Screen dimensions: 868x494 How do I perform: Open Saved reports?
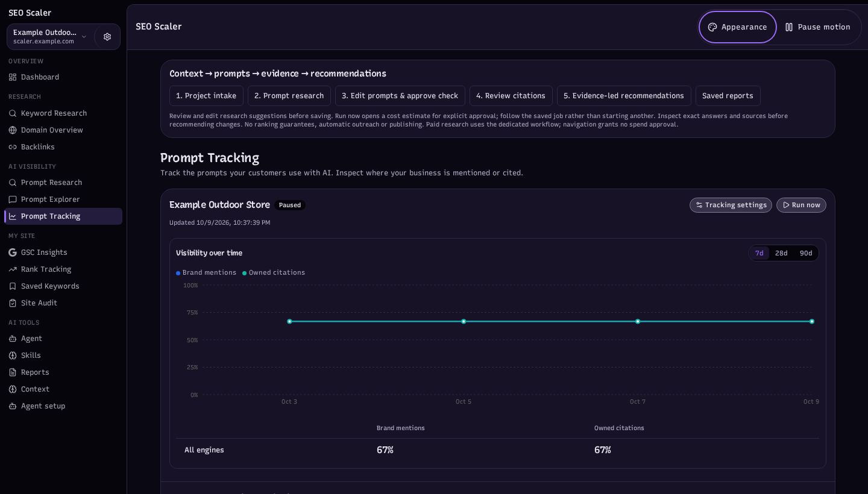tap(728, 96)
